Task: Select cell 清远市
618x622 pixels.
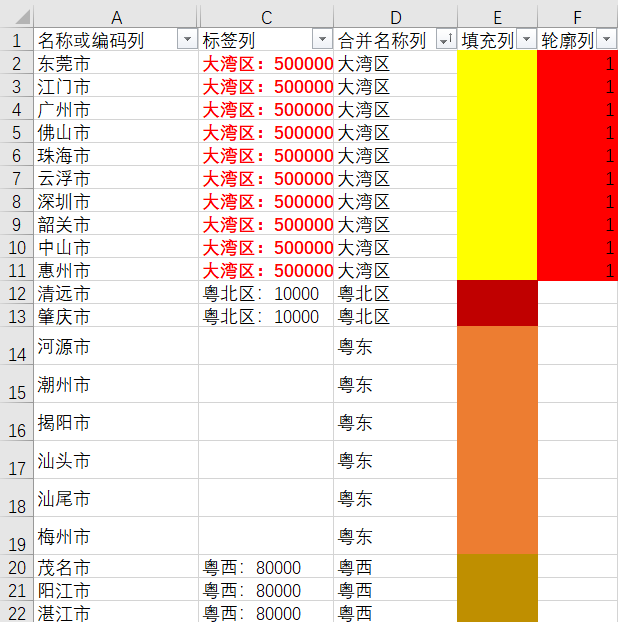Action: (116, 293)
